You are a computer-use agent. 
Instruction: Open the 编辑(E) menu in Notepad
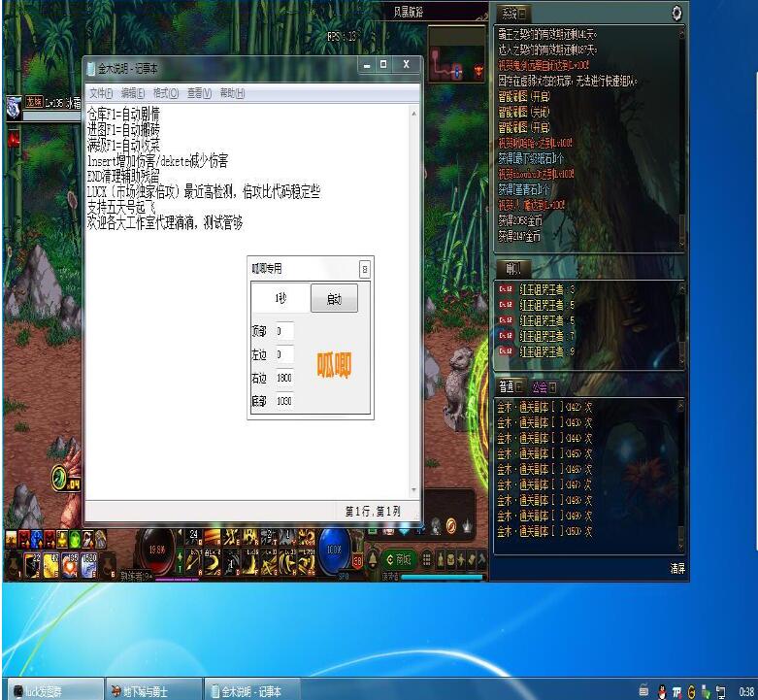(x=132, y=93)
